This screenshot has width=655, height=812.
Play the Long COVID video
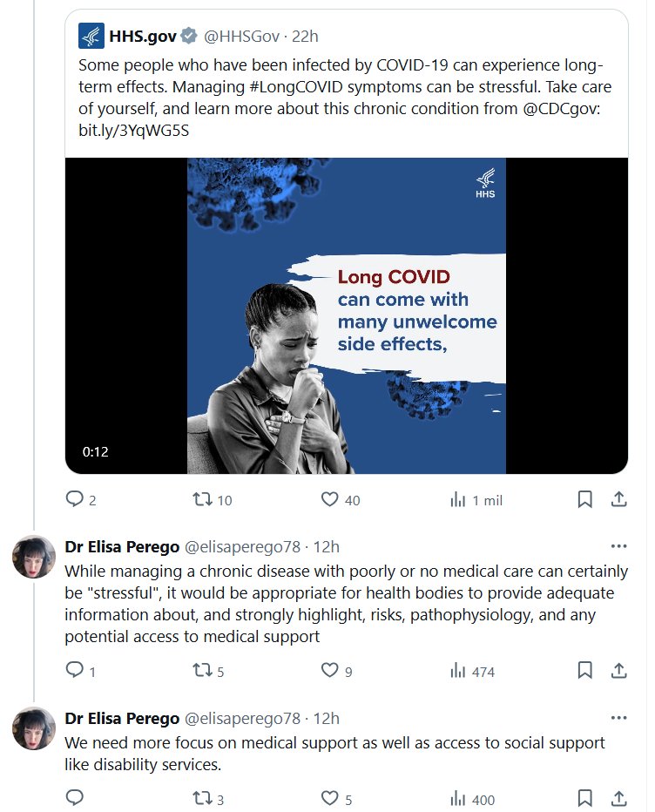pos(347,315)
